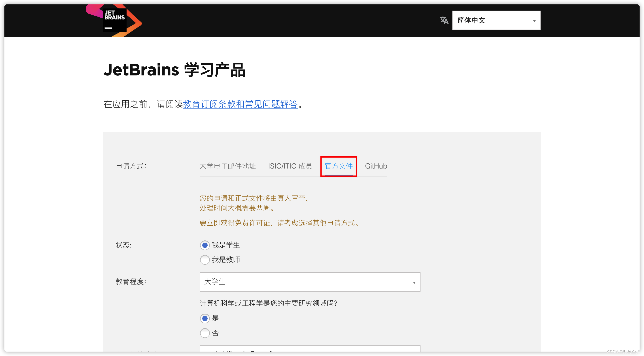This screenshot has height=356, width=644.
Task: Open 教育订阅条款和常见问题解答 link
Action: (240, 104)
